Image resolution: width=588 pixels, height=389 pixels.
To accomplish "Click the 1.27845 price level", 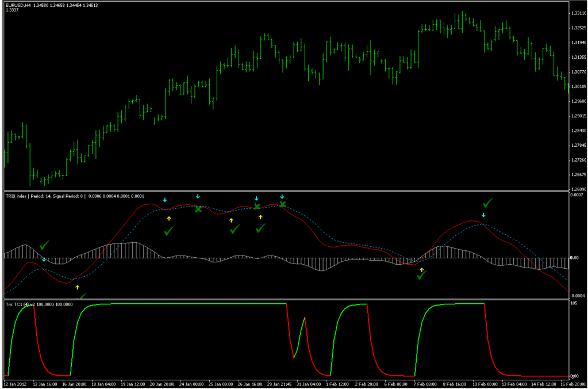I will pos(579,146).
